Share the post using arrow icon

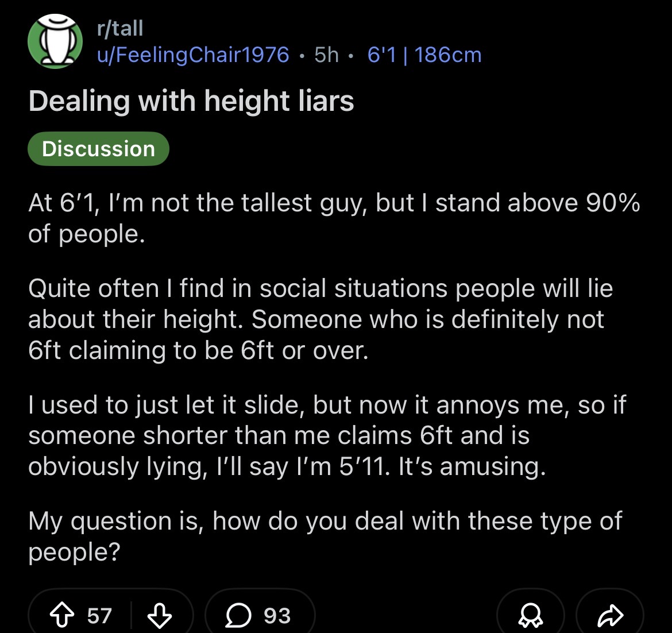[610, 616]
